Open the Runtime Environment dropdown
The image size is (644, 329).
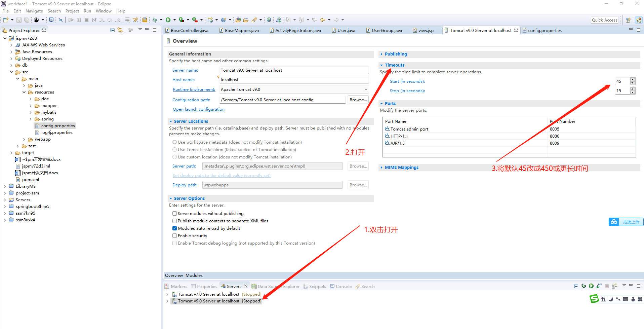click(366, 89)
